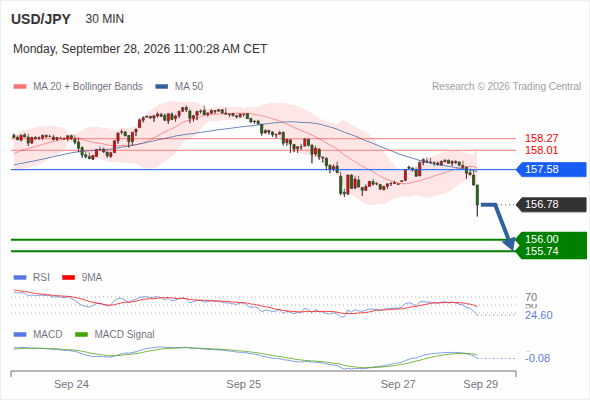
Task: Click the Sep 27 axis label
Action: 398,384
